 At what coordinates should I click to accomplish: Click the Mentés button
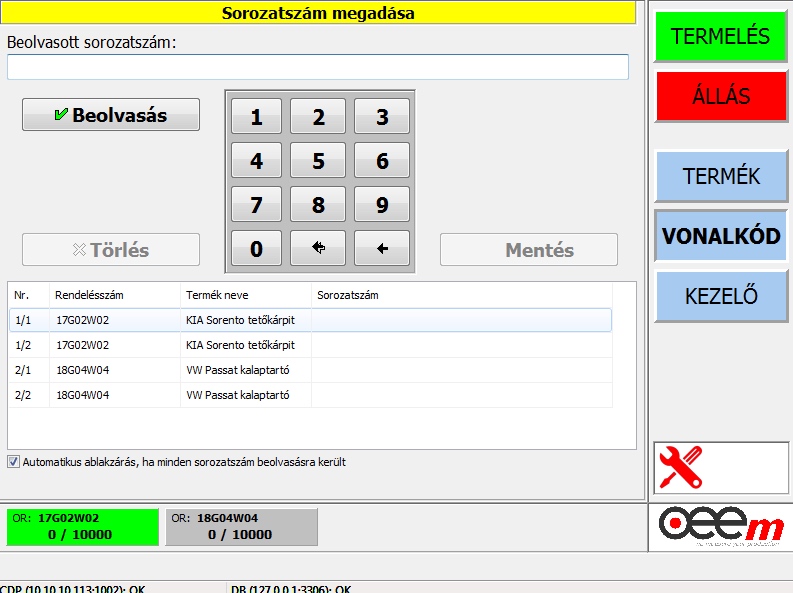tap(528, 250)
